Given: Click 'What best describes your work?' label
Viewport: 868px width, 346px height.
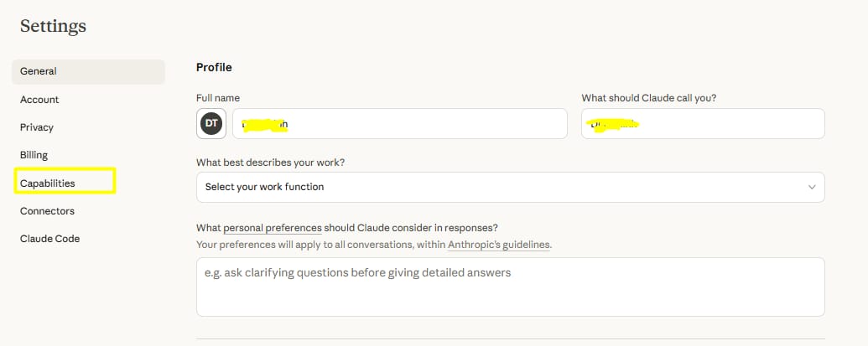Looking at the screenshot, I should (x=274, y=163).
